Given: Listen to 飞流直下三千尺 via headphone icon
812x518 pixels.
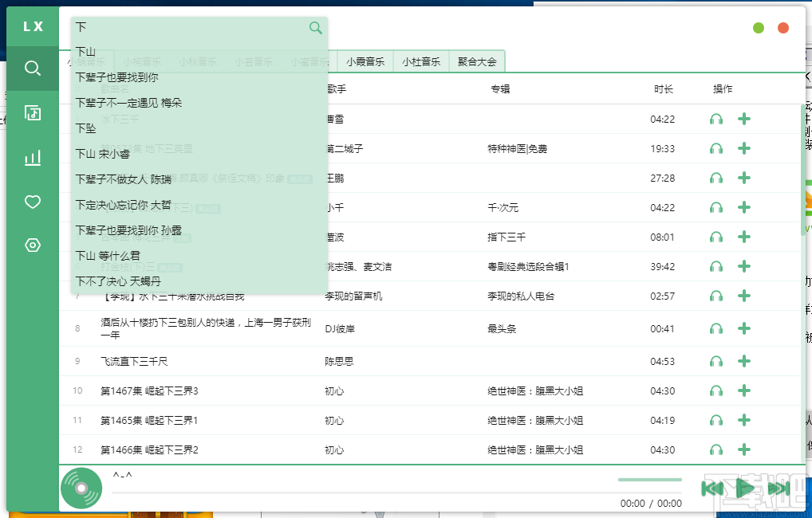Looking at the screenshot, I should pos(715,361).
